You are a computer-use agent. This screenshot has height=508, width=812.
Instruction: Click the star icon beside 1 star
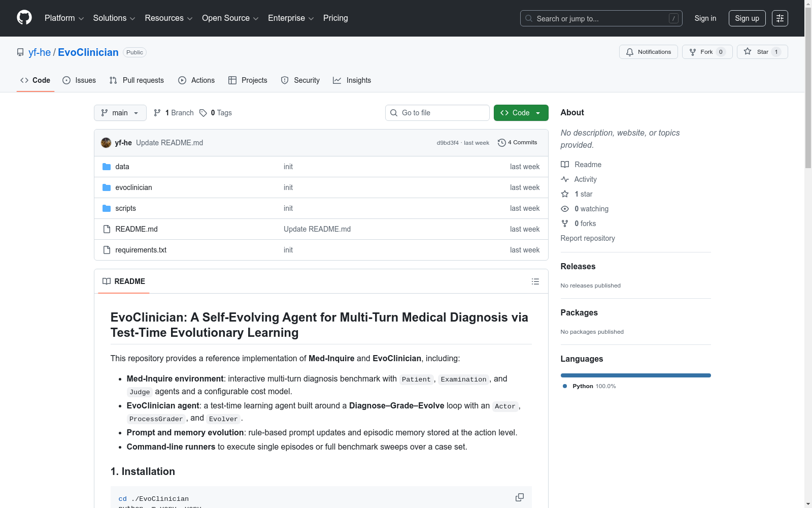565,194
